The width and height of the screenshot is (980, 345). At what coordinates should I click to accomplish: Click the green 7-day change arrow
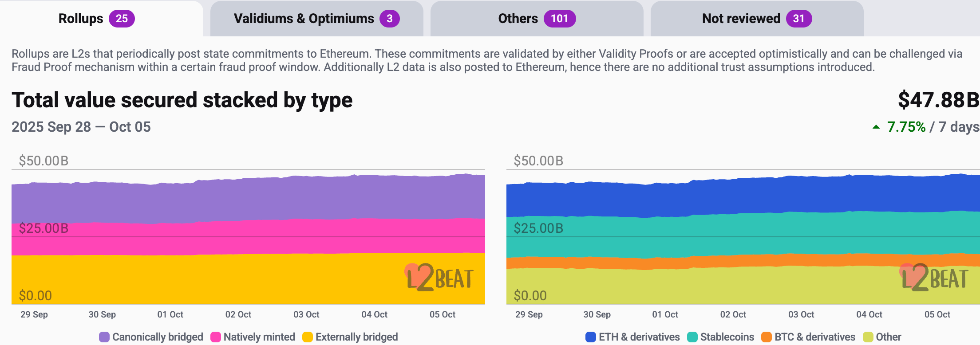(x=876, y=127)
